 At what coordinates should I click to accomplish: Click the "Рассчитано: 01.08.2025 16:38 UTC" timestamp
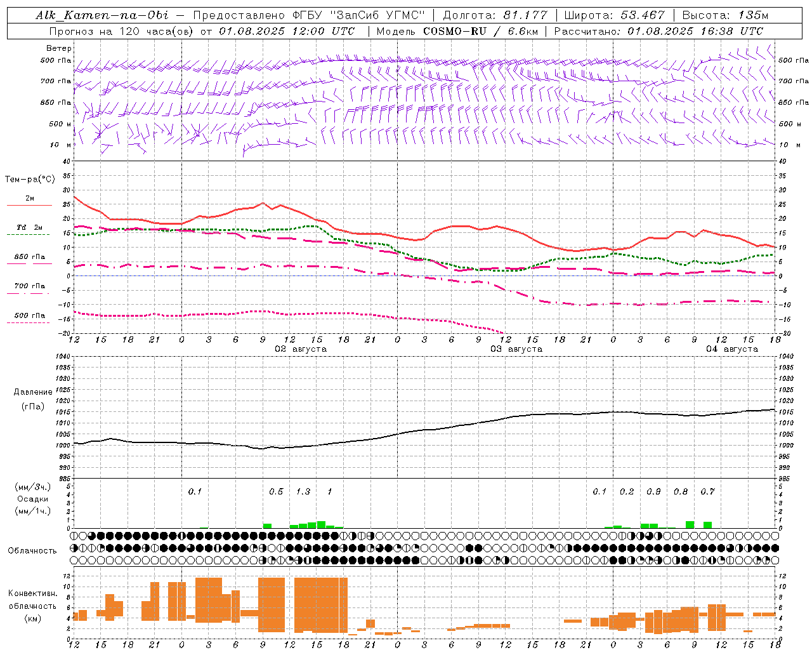pos(658,31)
